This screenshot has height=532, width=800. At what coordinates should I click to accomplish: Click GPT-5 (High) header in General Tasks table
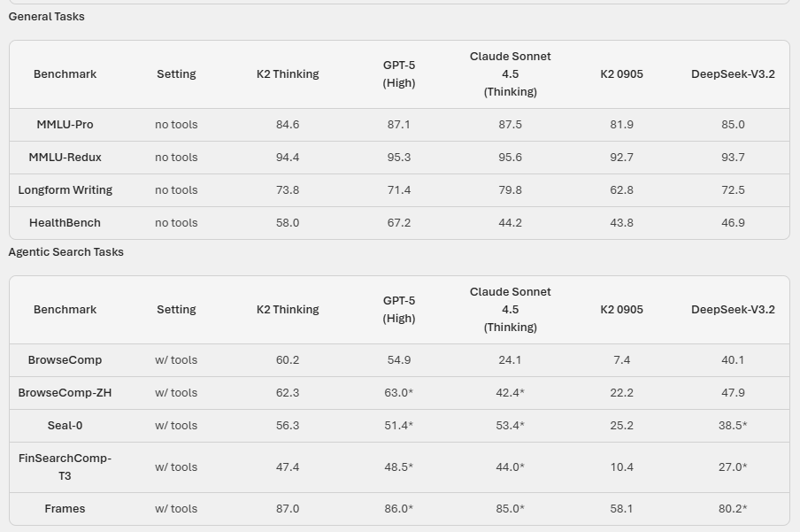[x=399, y=74]
